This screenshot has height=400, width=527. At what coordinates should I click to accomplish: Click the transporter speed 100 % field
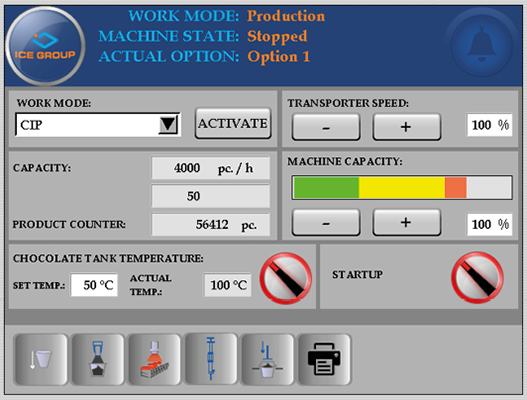pos(489,125)
